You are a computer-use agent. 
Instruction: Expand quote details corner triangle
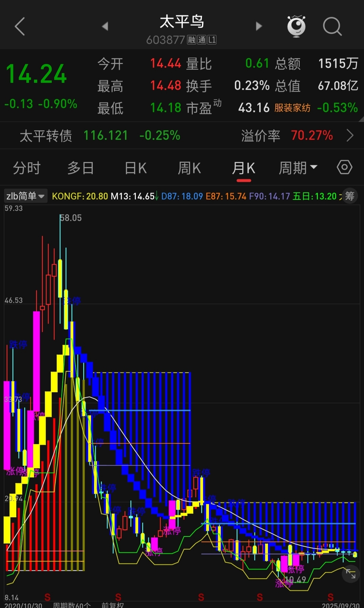(361, 119)
